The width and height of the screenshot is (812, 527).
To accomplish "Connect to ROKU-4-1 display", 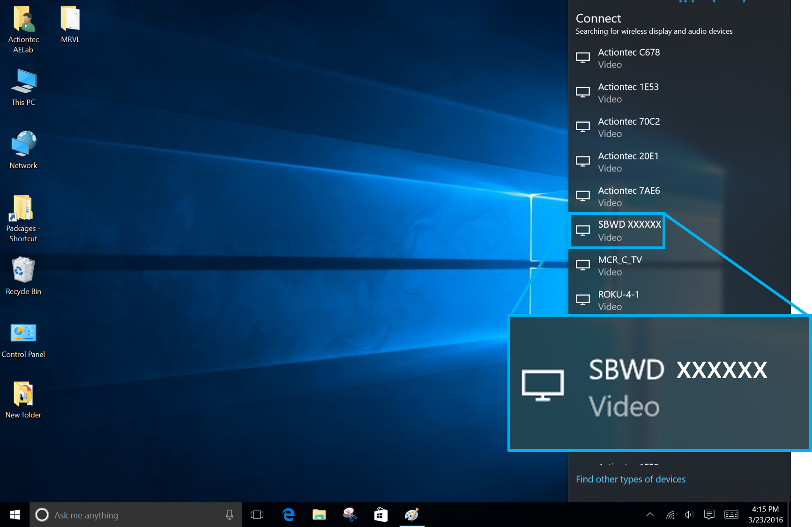I will tap(679, 300).
